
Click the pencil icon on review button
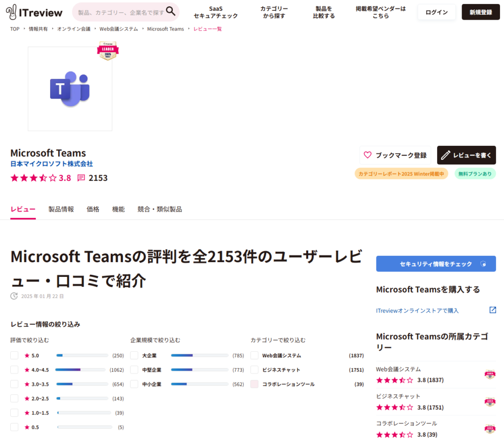pos(445,155)
